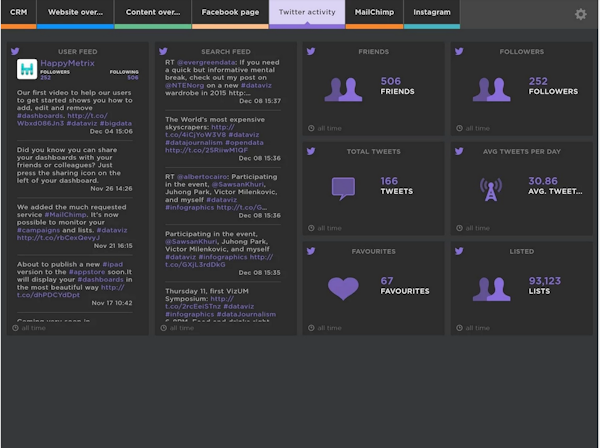
Task: Open the @evergreendata mention link
Action: 207,62
